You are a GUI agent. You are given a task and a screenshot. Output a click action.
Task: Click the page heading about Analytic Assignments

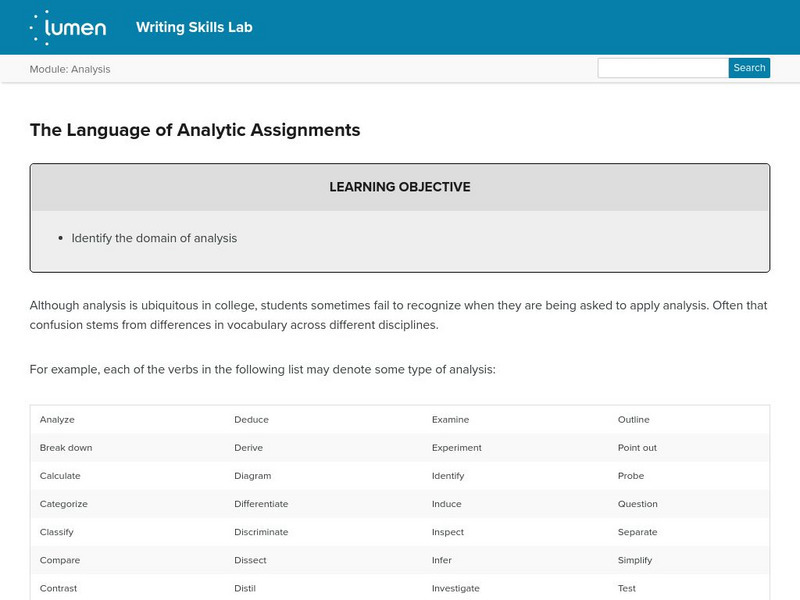point(195,130)
